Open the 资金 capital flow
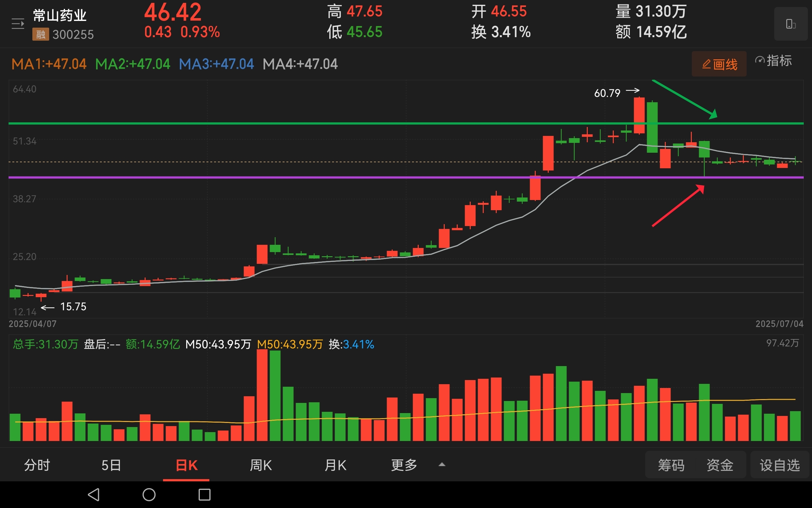 coord(720,465)
